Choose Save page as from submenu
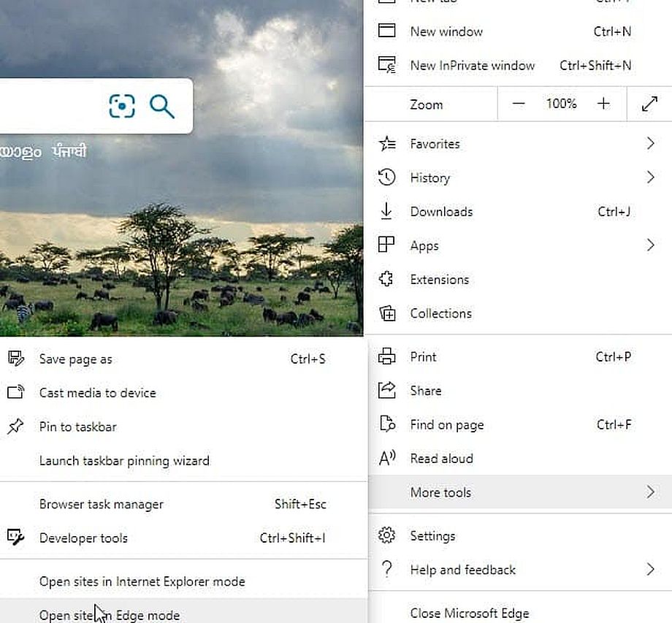This screenshot has width=672, height=623. click(x=76, y=359)
